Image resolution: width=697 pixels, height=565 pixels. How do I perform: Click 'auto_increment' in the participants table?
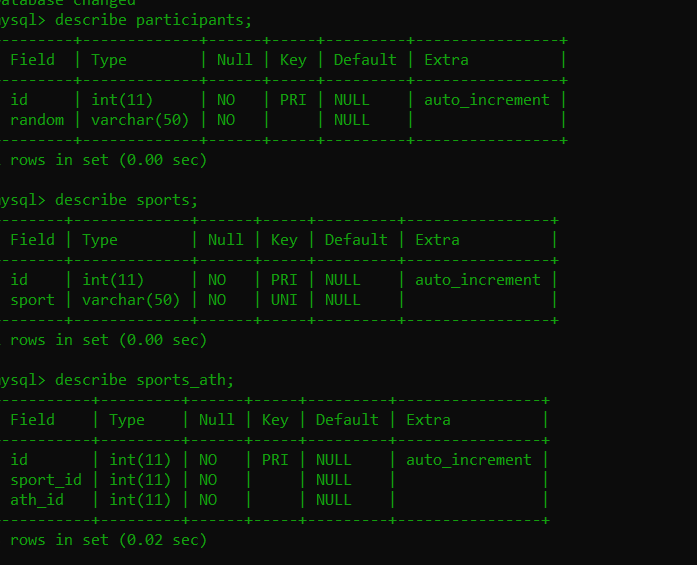tap(487, 100)
